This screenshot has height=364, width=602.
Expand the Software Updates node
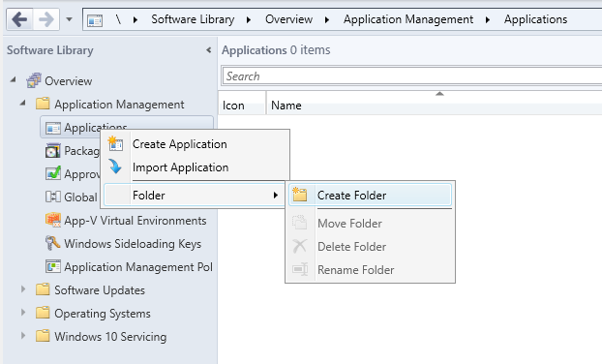click(23, 289)
